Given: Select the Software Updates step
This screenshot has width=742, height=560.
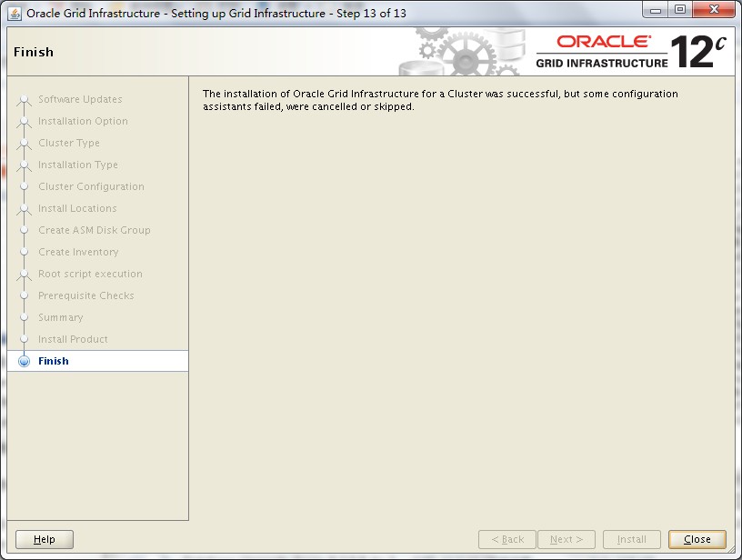Looking at the screenshot, I should point(80,99).
